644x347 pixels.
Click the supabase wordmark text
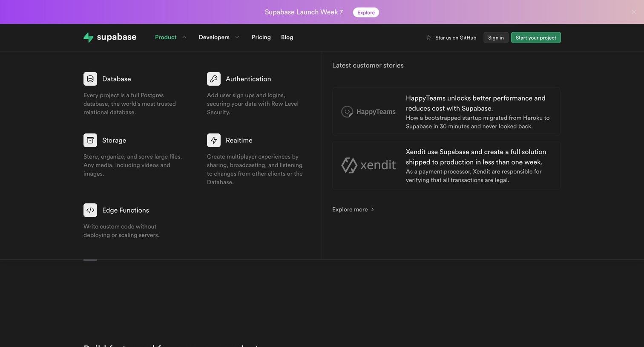click(x=117, y=37)
